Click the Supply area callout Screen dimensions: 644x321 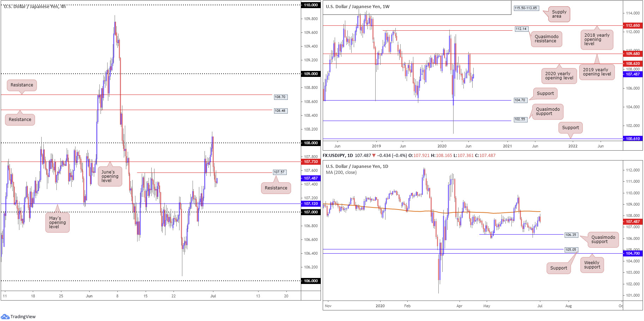[559, 14]
